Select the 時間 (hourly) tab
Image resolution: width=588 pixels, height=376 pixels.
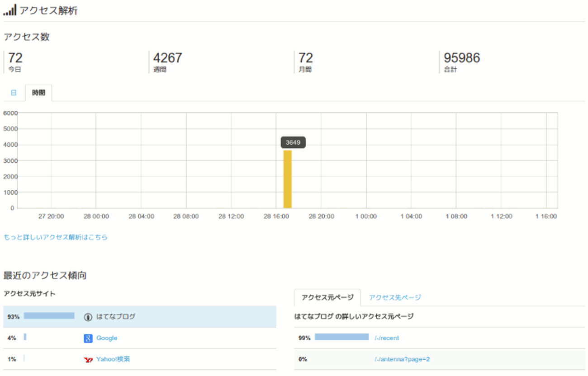[x=38, y=93]
